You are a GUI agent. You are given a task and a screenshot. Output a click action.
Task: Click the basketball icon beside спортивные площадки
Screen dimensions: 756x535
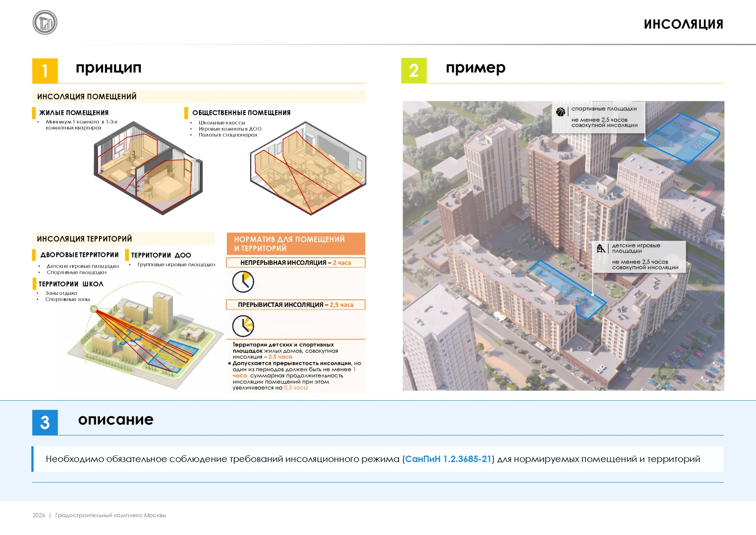561,112
